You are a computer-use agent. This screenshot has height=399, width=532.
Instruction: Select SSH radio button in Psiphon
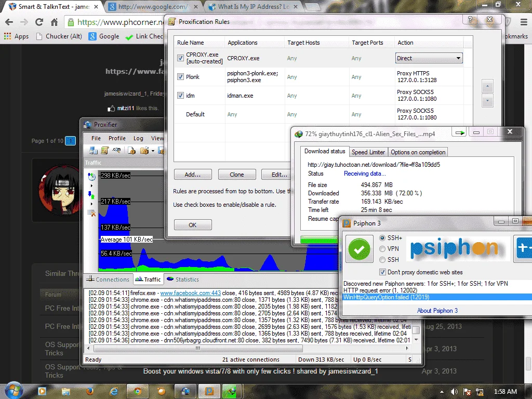pyautogui.click(x=382, y=260)
